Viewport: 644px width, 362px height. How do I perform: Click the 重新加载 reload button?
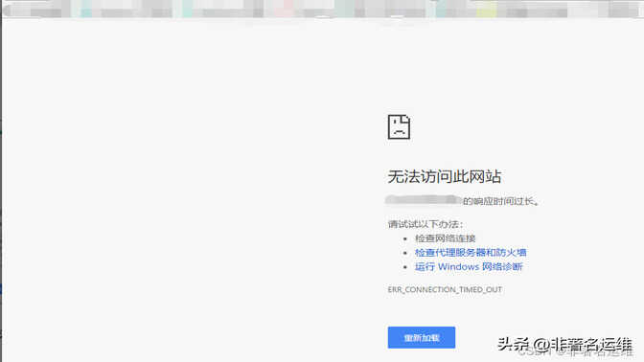[x=422, y=337]
